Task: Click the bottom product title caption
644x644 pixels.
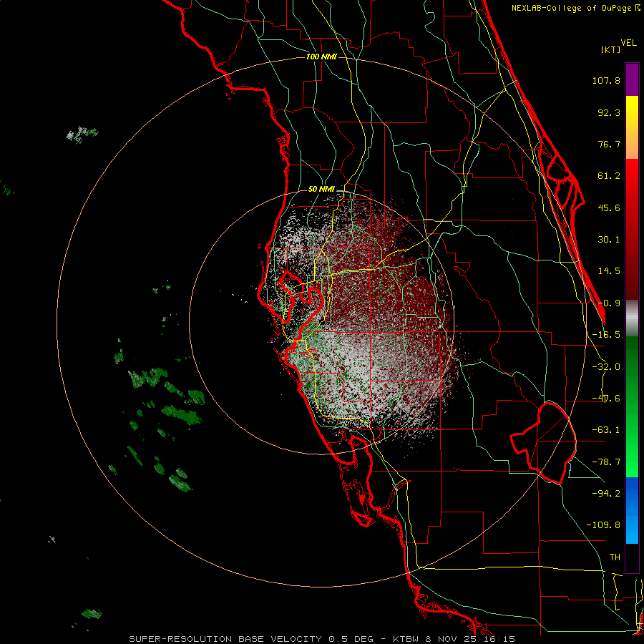Action: pyautogui.click(x=322, y=639)
